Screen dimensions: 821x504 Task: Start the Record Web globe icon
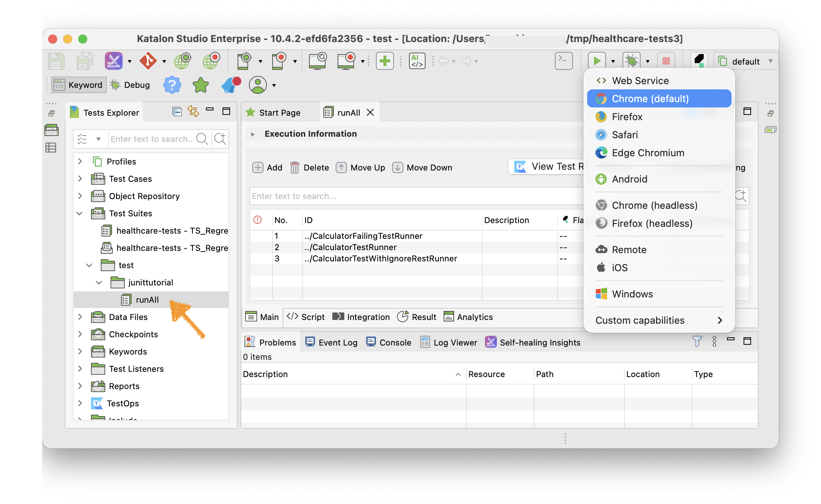click(211, 61)
